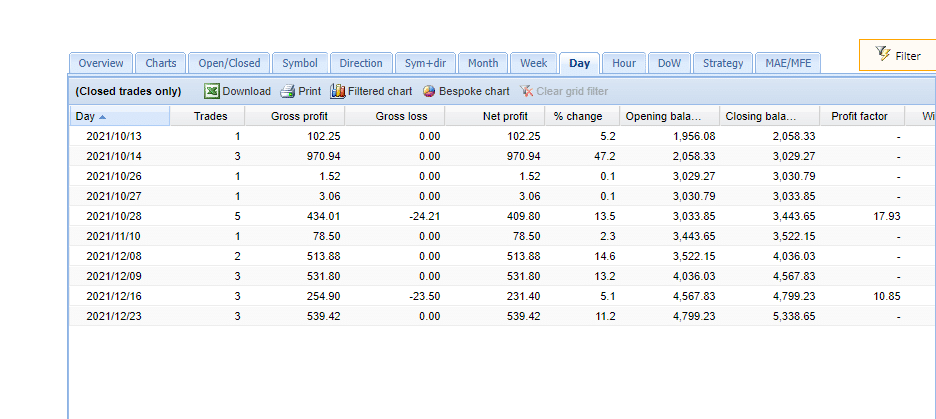
Task: Click the 3,443.65 opening balance cell
Action: [x=694, y=236]
